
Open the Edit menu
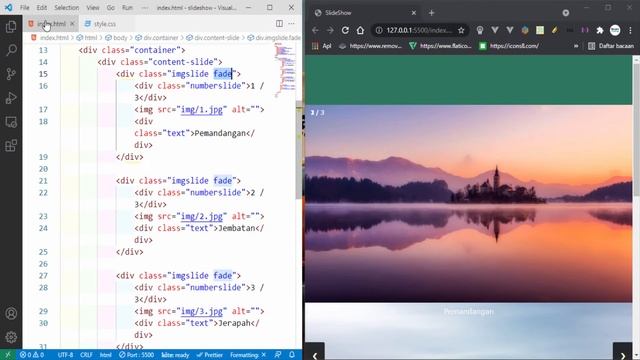click(x=42, y=8)
